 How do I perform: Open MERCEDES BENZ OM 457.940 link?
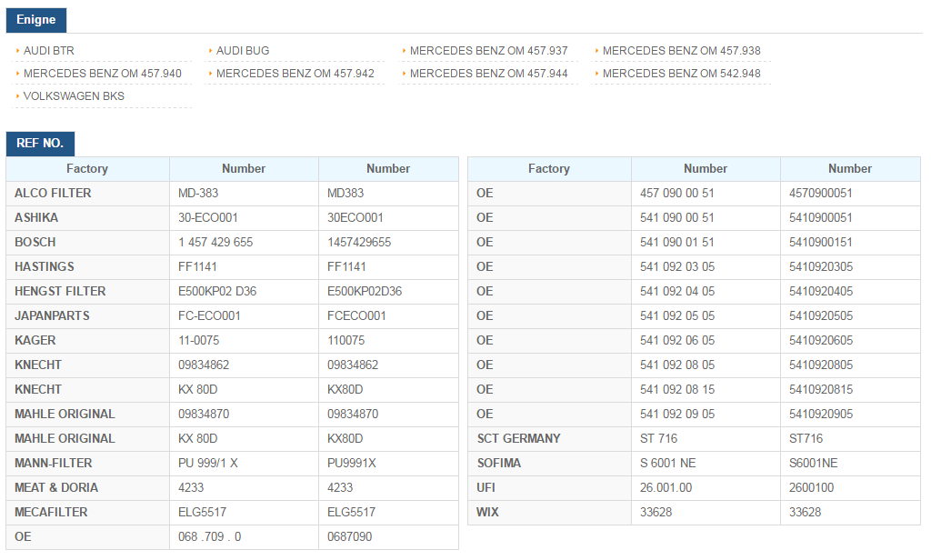click(102, 74)
